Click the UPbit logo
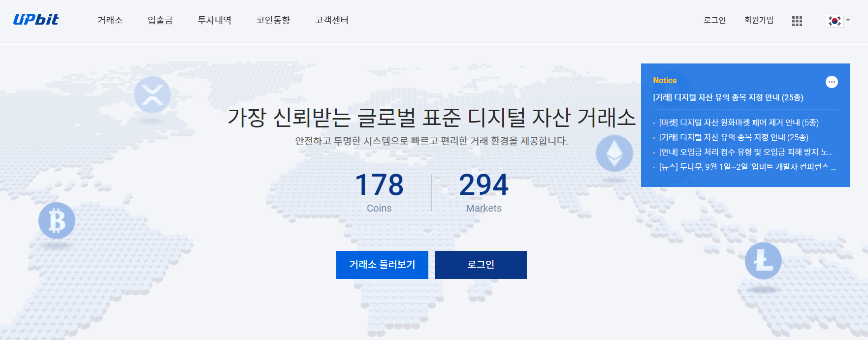This screenshot has height=340, width=868. [36, 20]
